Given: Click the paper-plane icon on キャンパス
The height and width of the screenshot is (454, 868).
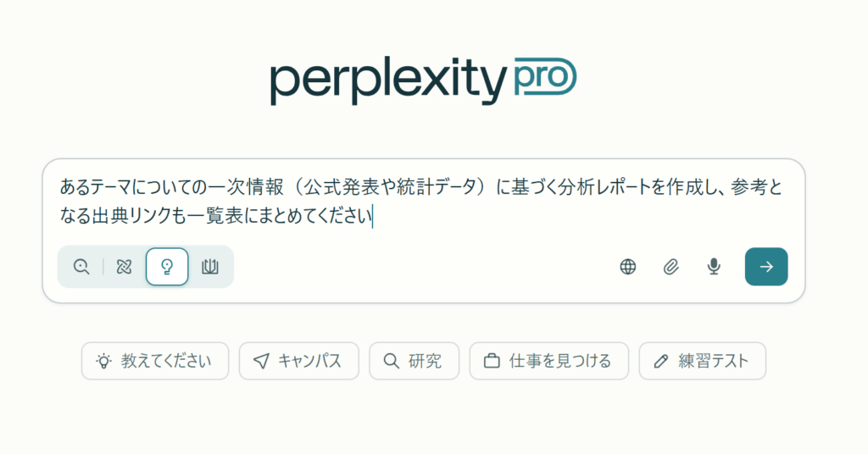Looking at the screenshot, I should pyautogui.click(x=261, y=362).
